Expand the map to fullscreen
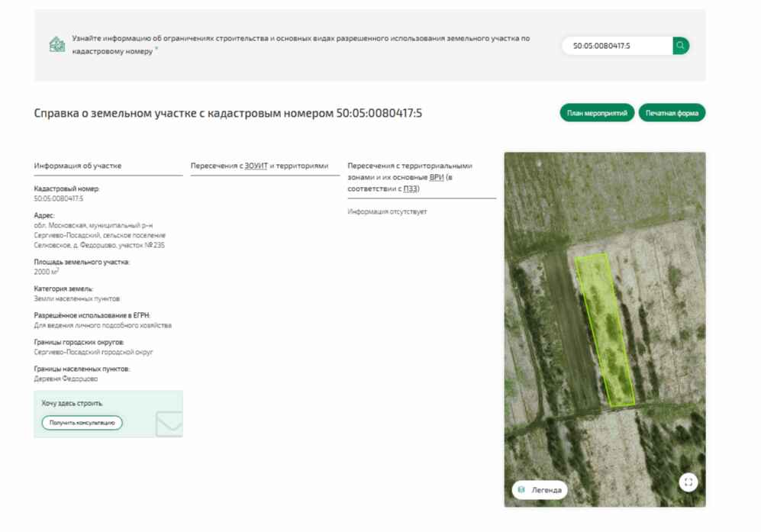This screenshot has width=761, height=532. [x=688, y=482]
